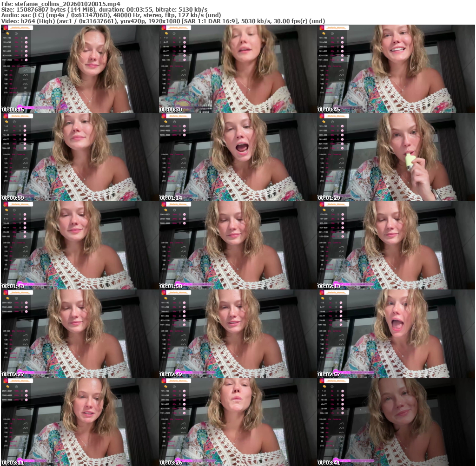Click the frame marked 00:02:57

396,334
